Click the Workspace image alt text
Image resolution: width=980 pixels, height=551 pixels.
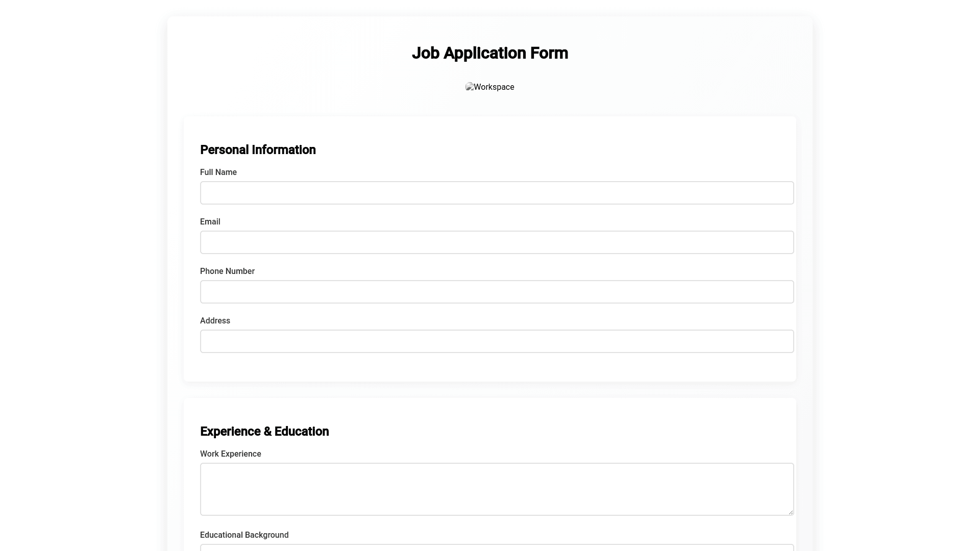point(494,87)
